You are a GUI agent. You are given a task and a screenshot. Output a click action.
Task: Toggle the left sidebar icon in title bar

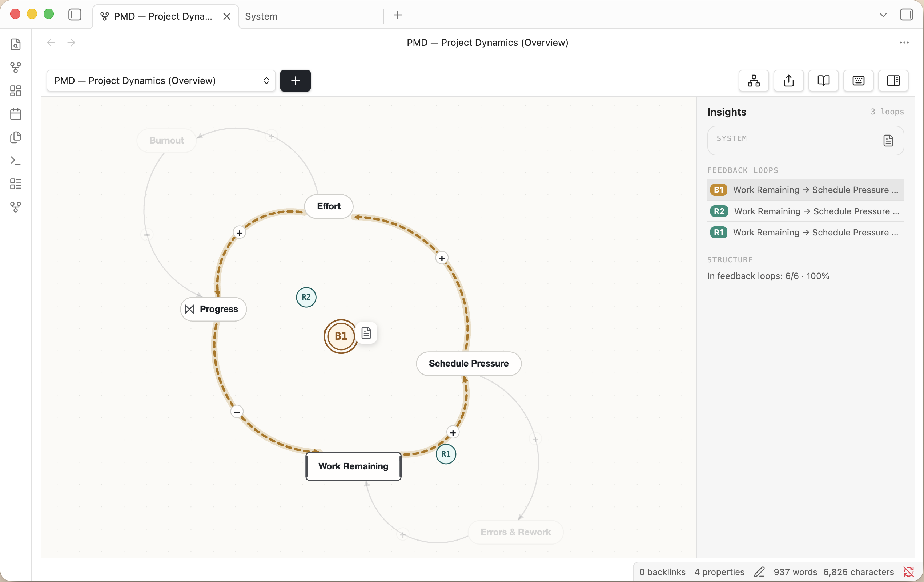coord(75,15)
